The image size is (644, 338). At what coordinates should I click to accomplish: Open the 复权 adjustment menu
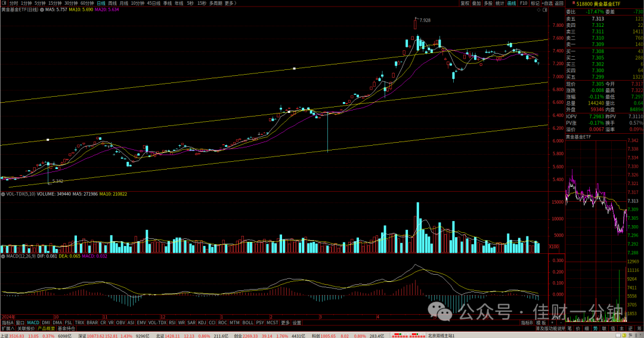(465, 4)
